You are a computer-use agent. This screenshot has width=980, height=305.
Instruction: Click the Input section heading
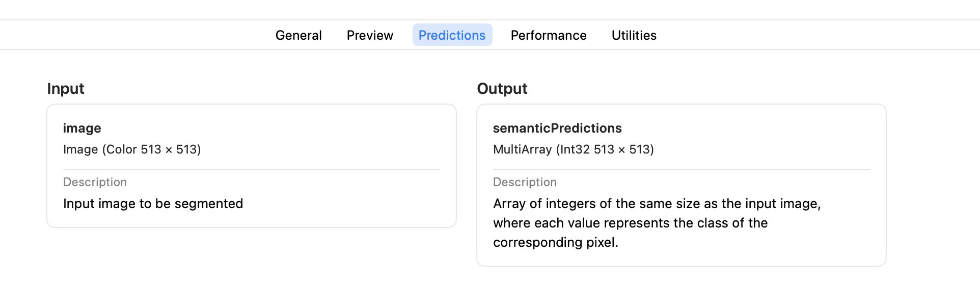(x=66, y=89)
